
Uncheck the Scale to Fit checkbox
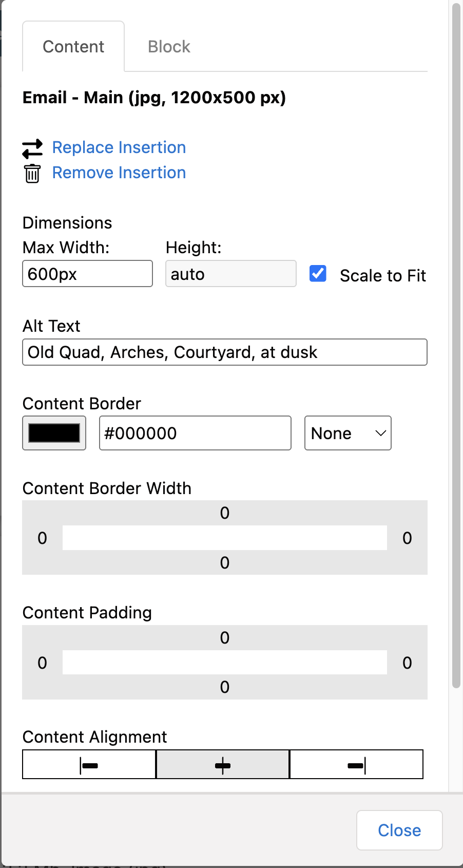[318, 274]
